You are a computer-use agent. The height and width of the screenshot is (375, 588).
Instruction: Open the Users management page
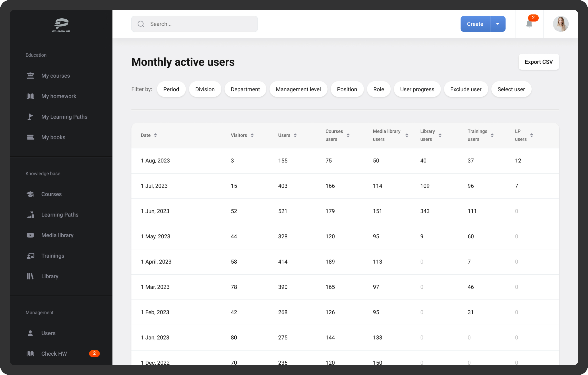click(48, 333)
